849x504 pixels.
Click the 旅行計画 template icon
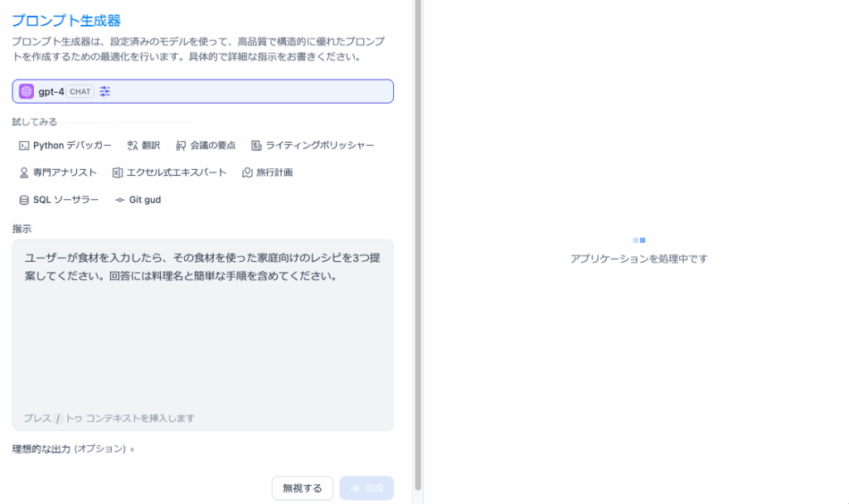(247, 173)
